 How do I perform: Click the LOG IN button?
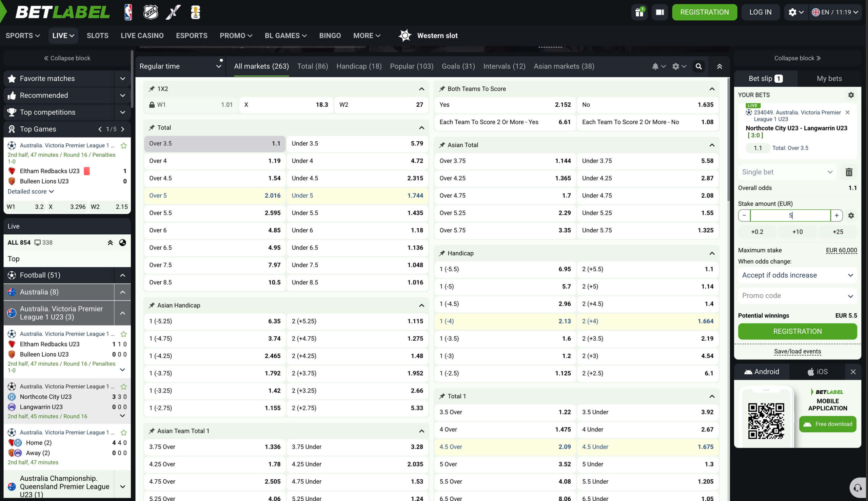760,13
